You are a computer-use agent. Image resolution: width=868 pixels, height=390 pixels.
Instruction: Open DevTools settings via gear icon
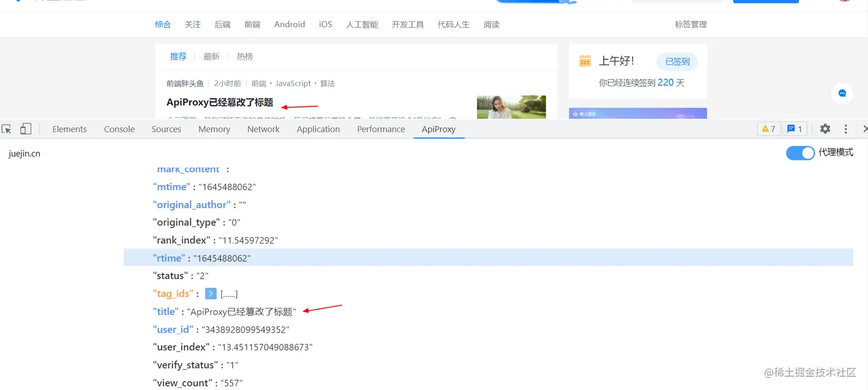tap(825, 129)
